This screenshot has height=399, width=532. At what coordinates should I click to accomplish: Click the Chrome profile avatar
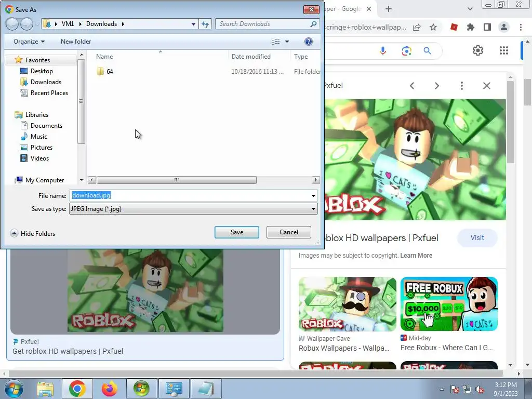[504, 27]
